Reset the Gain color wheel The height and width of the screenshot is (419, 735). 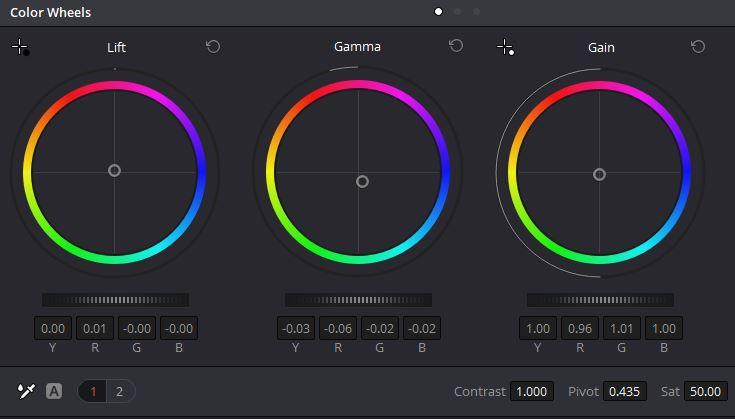point(698,47)
